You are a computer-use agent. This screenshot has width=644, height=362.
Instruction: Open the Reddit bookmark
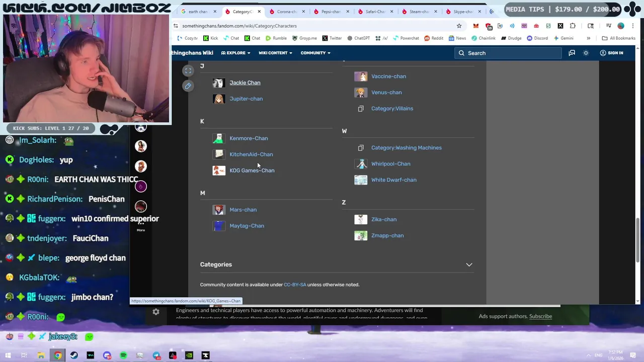434,38
